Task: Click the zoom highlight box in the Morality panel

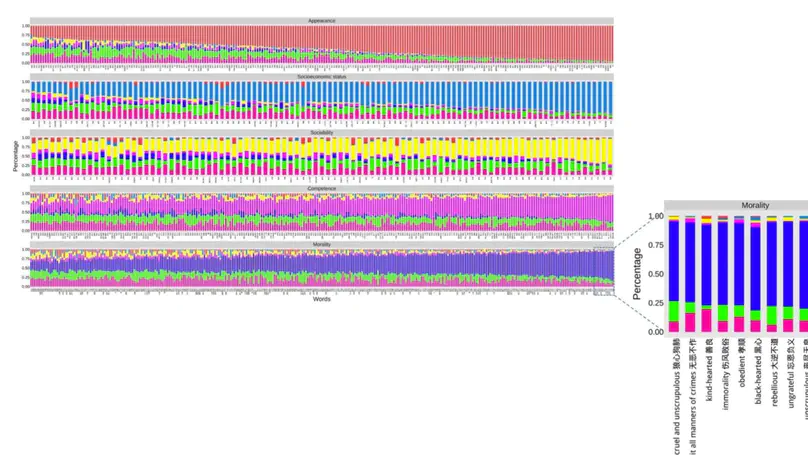Action: pyautogui.click(x=601, y=265)
